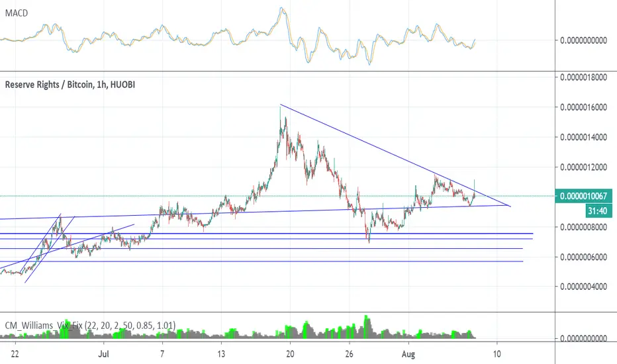Click the Vix Fix pane zero axis value
This screenshot has height=364, width=617.
coord(583,338)
